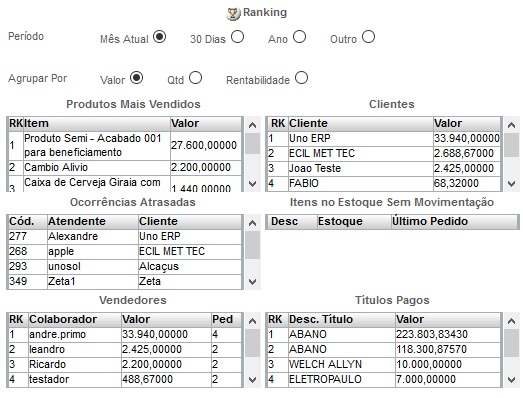
Task: Click up arrow of Ocorrências Atrasadas scrollbar
Action: click(x=252, y=223)
